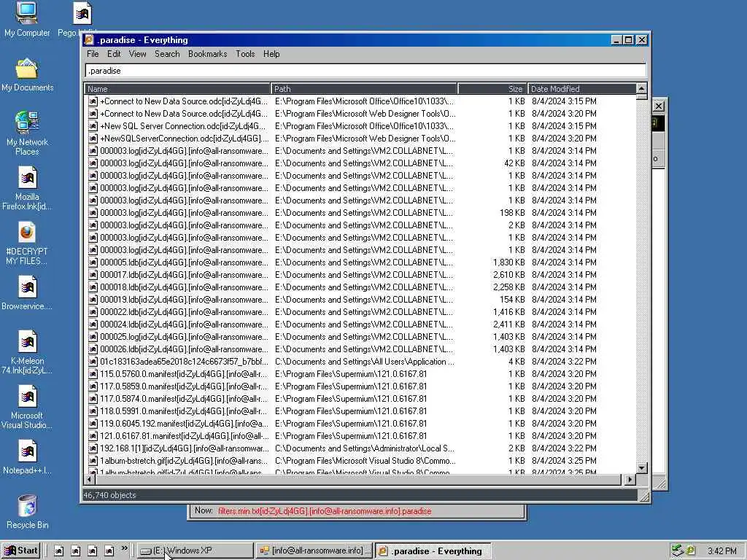The height and width of the screenshot is (560, 747).
Task: Select 117.0.5874.0.manifest file row
Action: click(x=360, y=399)
